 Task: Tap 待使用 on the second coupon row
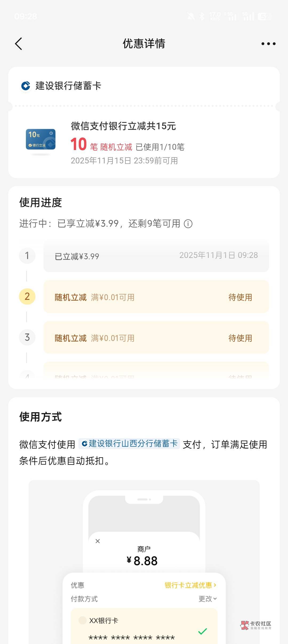(240, 297)
